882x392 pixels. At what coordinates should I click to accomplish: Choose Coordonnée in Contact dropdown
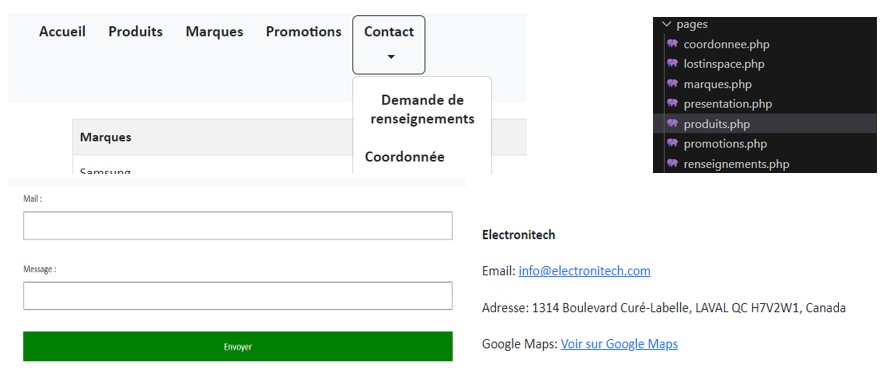click(x=404, y=157)
